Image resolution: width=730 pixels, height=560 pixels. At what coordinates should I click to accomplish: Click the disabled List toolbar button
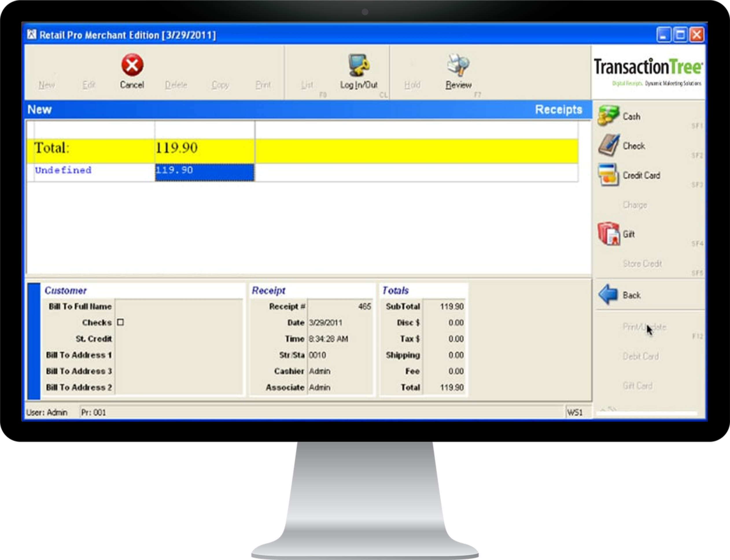[307, 85]
